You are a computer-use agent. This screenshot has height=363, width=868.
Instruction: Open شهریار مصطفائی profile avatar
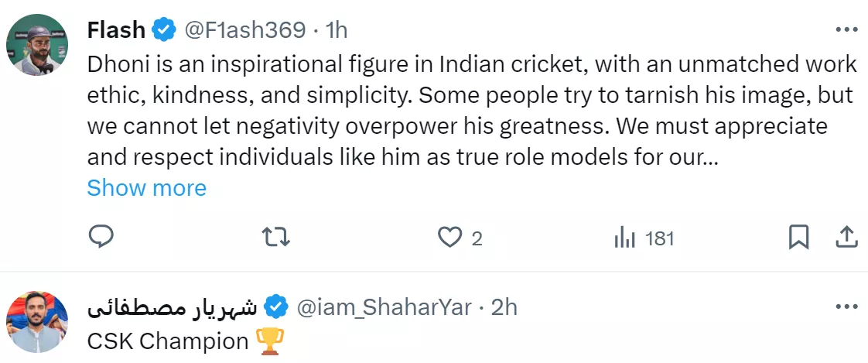pyautogui.click(x=37, y=322)
